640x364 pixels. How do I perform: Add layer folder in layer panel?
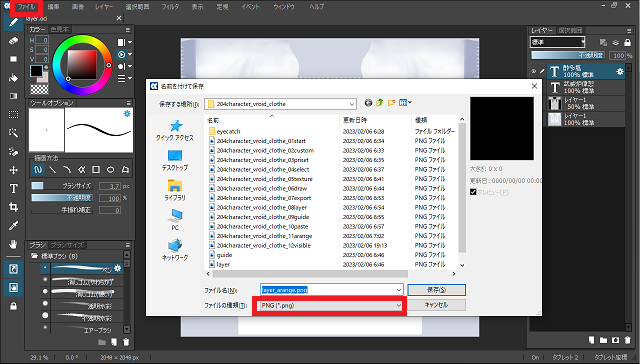[x=604, y=340]
